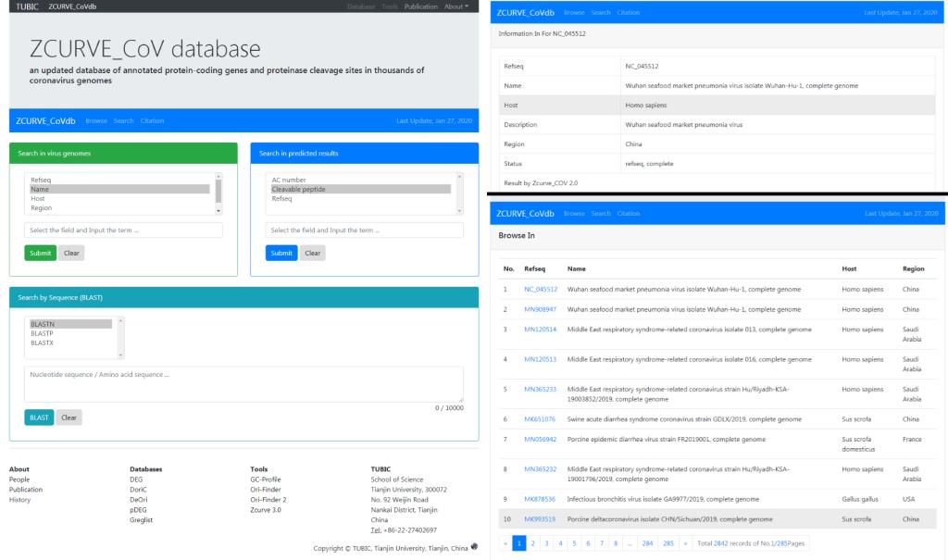This screenshot has height=560, width=948.
Task: Choose AC number in predicted results list
Action: coord(288,180)
